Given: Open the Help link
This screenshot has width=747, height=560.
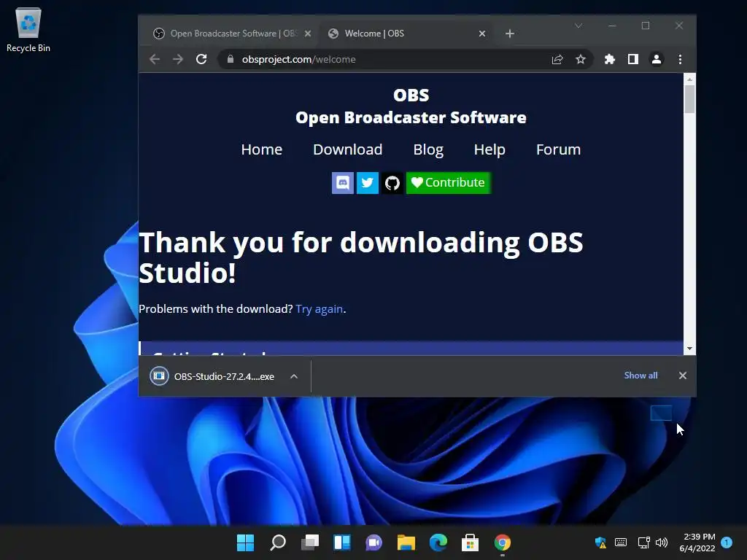Looking at the screenshot, I should [489, 149].
